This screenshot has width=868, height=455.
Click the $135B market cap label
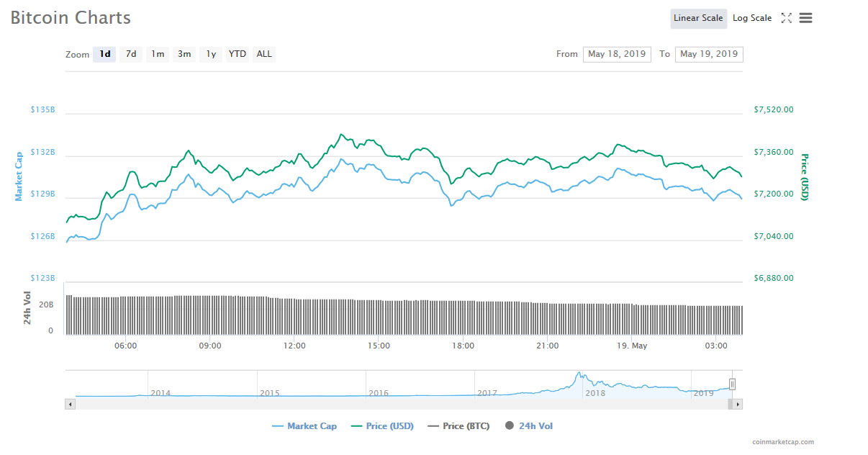[x=42, y=109]
